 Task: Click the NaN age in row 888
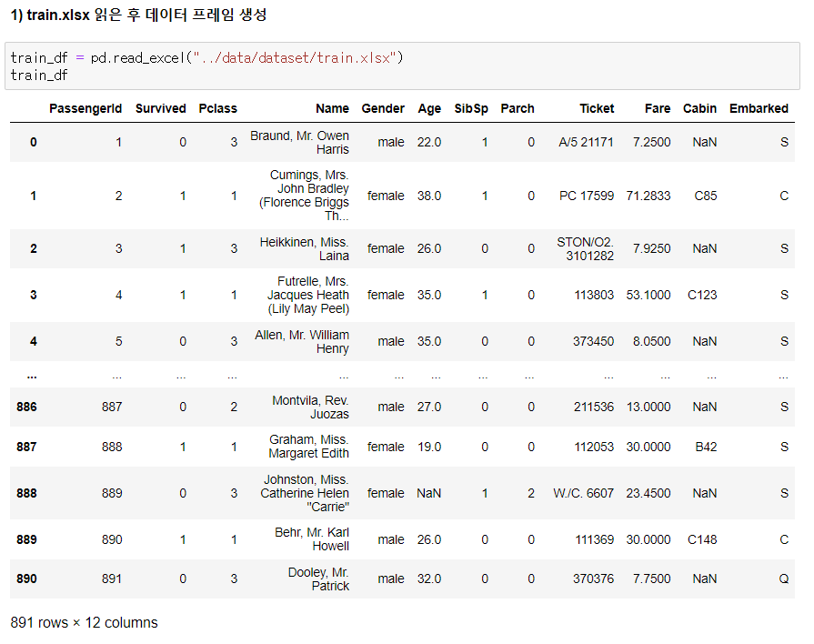tap(428, 493)
